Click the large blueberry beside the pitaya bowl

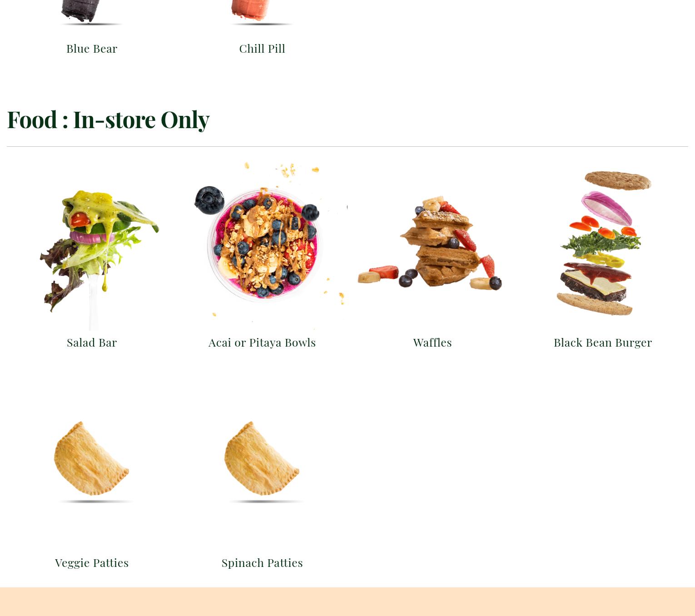(x=209, y=200)
